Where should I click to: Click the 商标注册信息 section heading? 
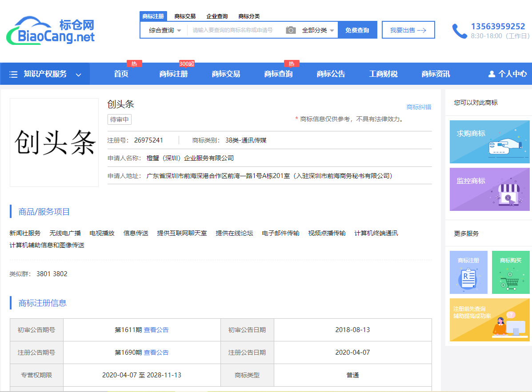42,303
